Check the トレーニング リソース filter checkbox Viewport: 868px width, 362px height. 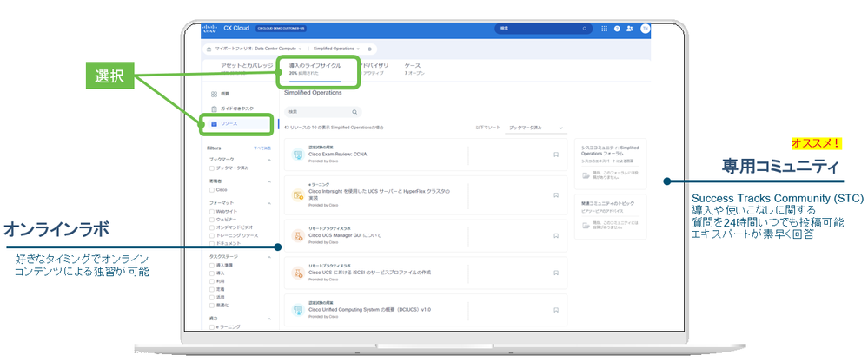[211, 235]
